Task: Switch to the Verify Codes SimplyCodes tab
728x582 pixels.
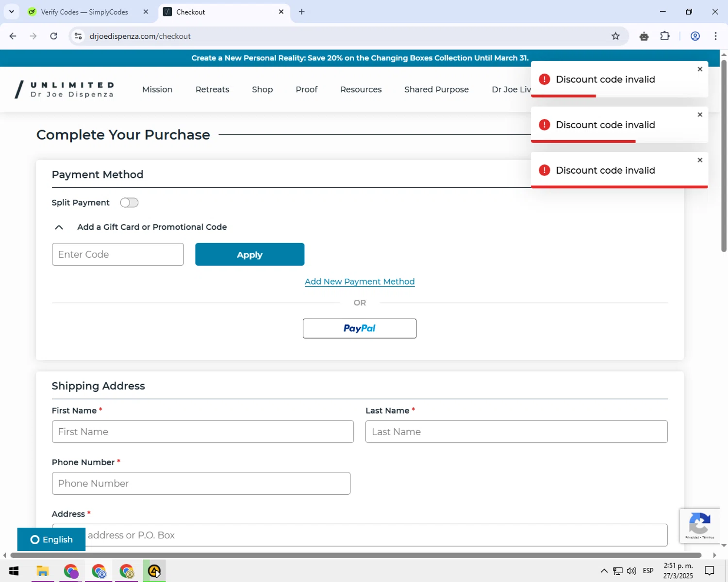Action: coord(84,12)
